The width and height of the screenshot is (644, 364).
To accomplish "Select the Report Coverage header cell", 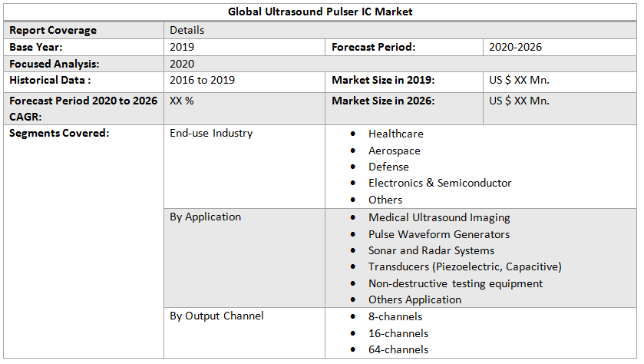I will point(53,30).
